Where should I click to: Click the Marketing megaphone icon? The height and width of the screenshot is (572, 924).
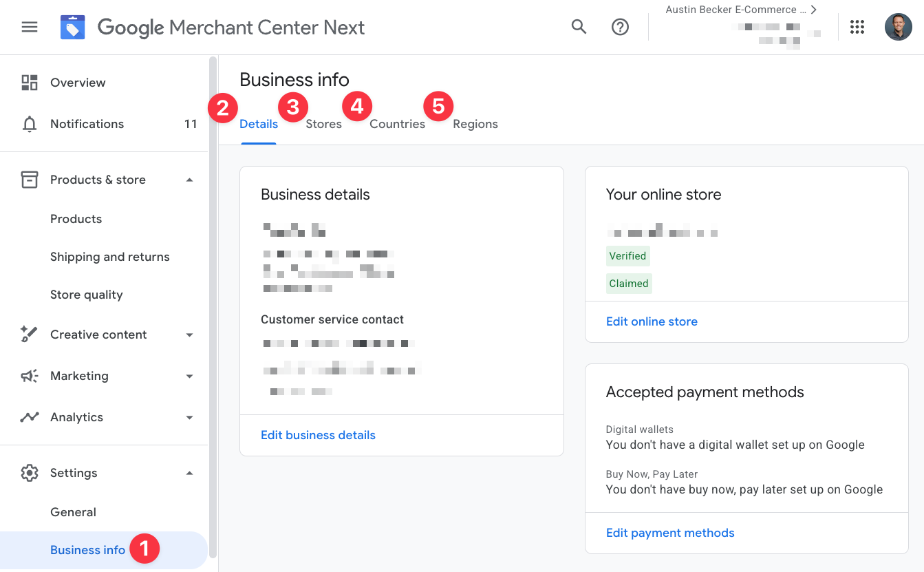(x=30, y=376)
